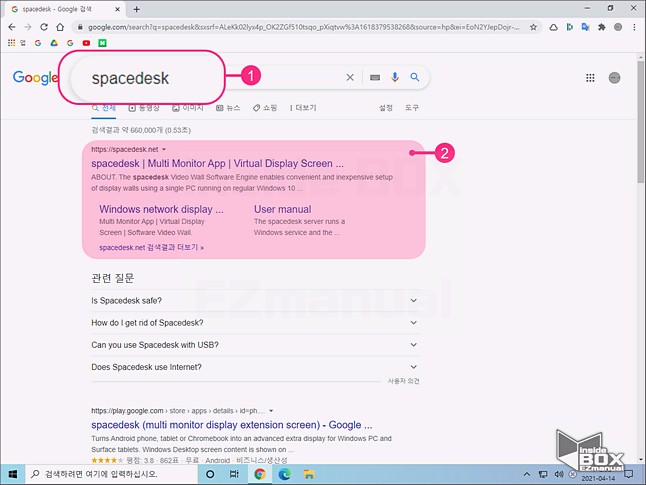This screenshot has height=485, width=646.
Task: Open the spacedesk Google Play result
Action: 232,425
